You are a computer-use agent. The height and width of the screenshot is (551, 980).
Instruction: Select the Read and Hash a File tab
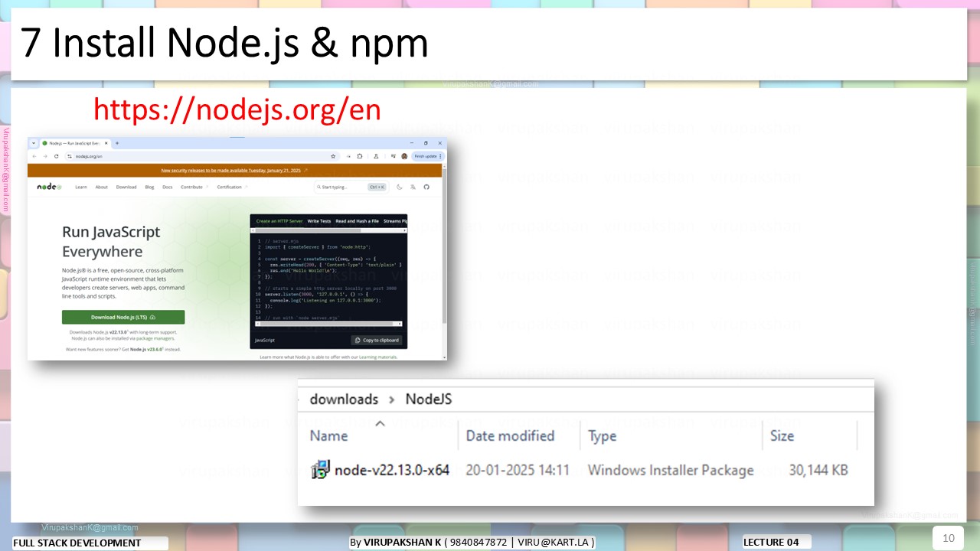(357, 221)
